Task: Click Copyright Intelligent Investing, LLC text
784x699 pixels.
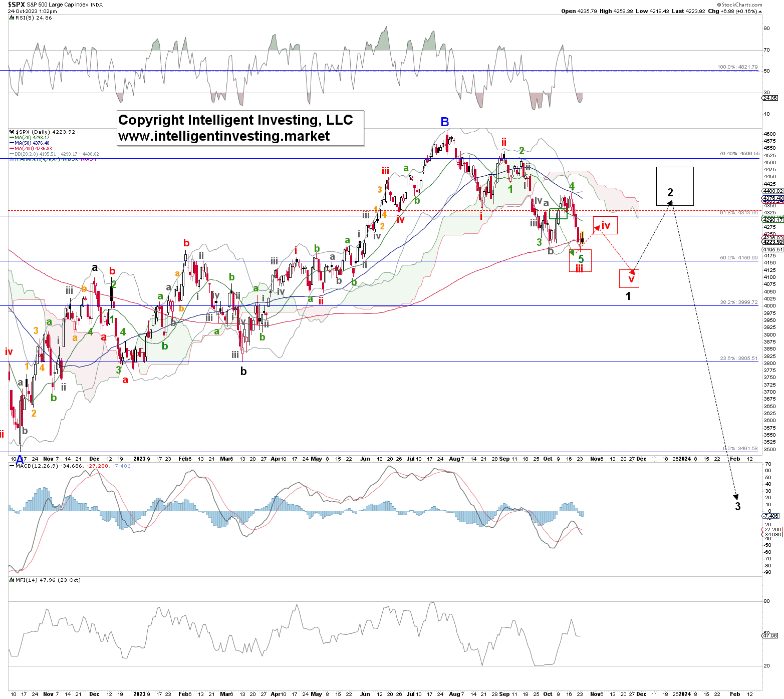Action: pyautogui.click(x=235, y=120)
